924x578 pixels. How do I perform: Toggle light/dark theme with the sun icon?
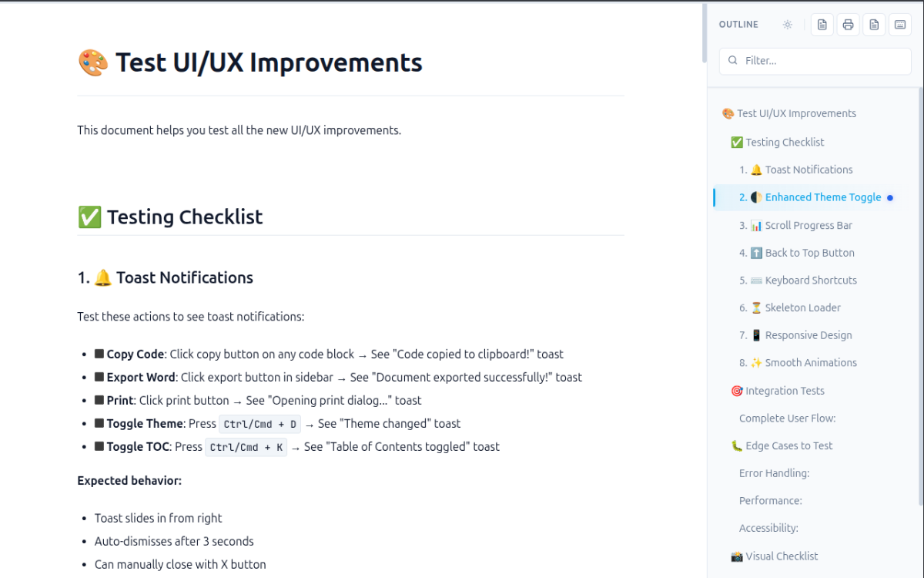click(787, 24)
